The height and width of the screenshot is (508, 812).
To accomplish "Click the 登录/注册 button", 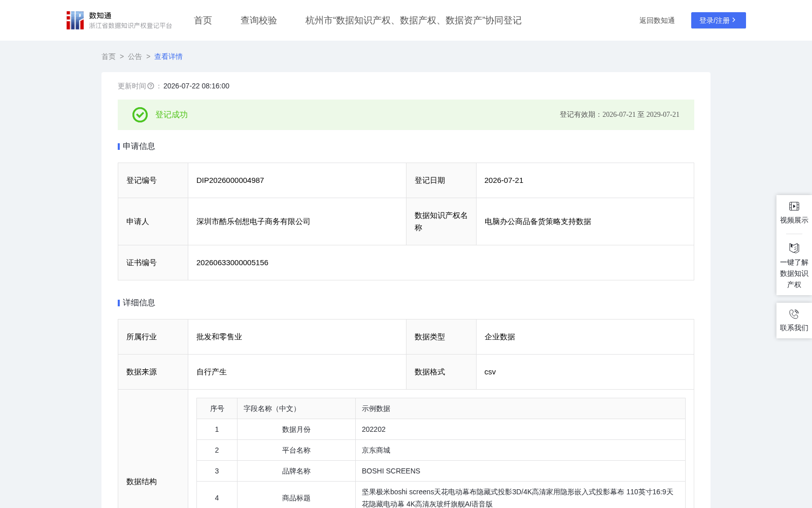I will (718, 20).
